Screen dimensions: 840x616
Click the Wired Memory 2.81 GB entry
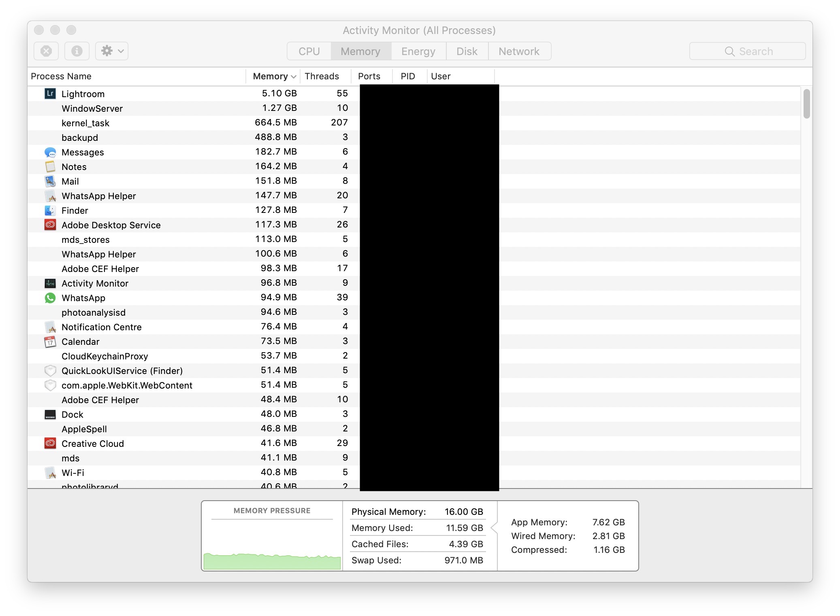click(x=568, y=536)
